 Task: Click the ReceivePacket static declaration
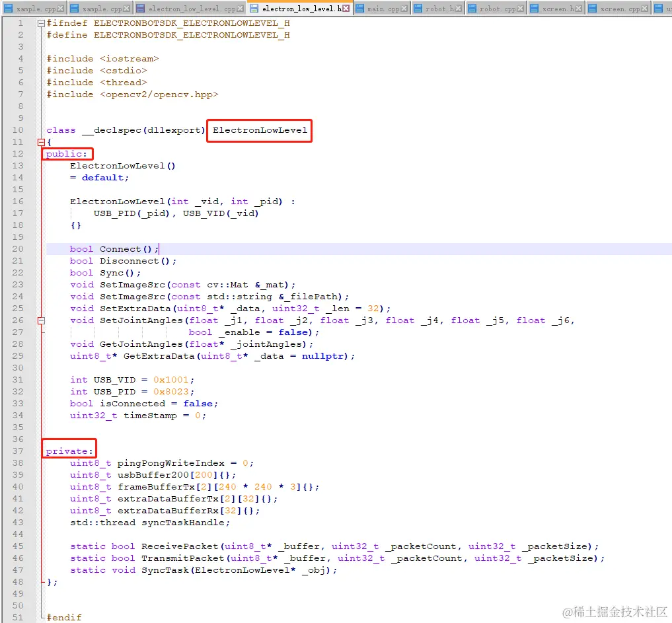pos(334,546)
